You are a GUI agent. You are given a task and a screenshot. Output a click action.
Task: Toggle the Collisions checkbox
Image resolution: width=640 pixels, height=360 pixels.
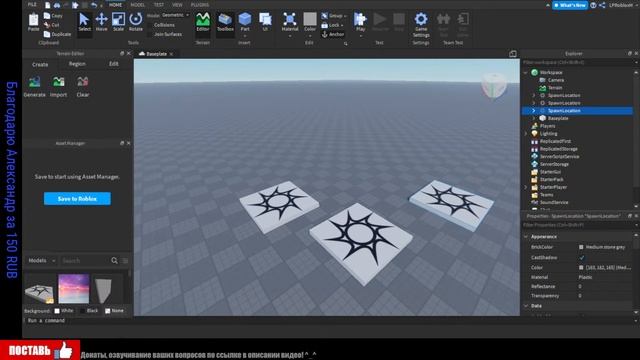[164, 25]
